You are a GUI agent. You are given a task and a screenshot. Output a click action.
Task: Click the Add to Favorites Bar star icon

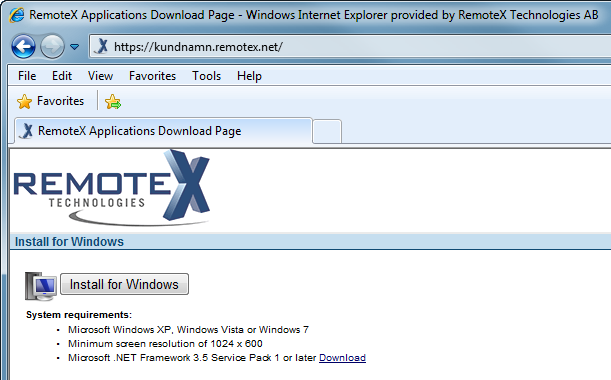click(x=113, y=102)
